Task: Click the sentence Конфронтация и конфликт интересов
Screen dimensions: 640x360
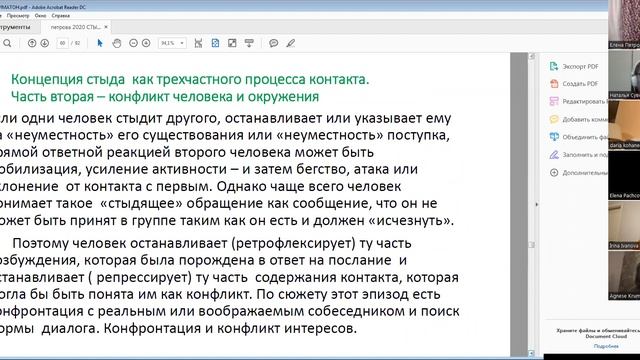Action: pyautogui.click(x=230, y=328)
